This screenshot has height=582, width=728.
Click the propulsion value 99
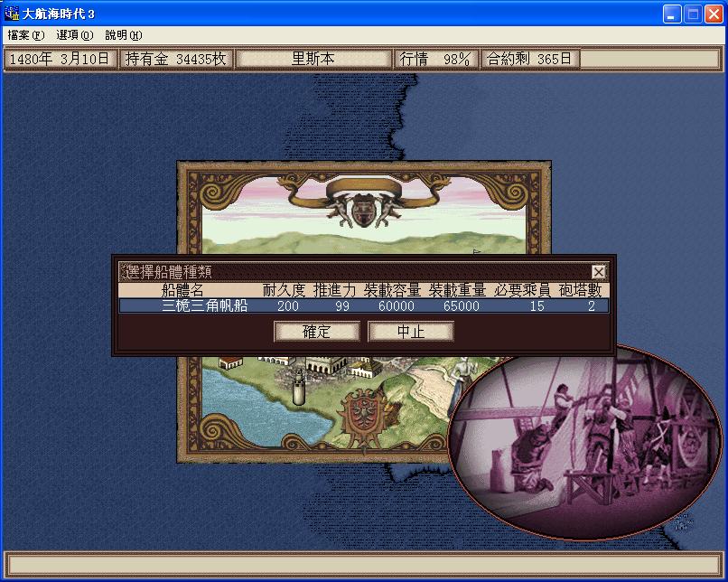click(342, 306)
